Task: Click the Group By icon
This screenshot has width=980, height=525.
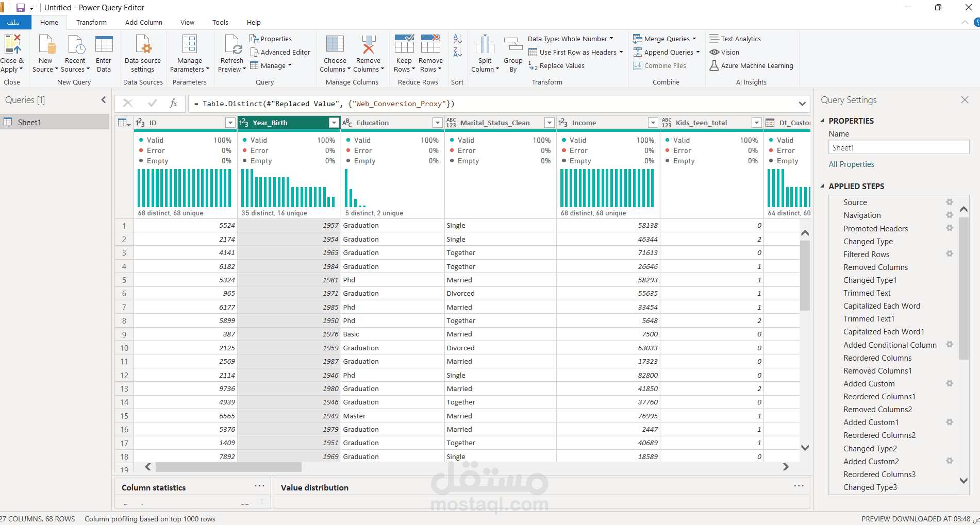Action: 513,44
